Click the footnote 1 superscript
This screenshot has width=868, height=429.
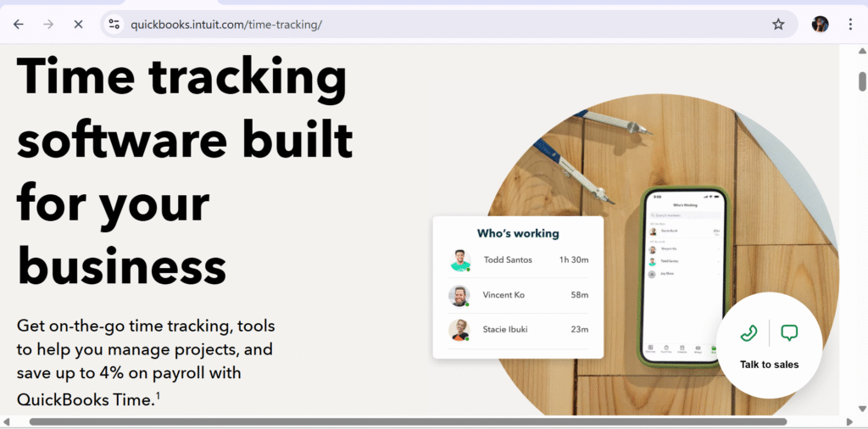click(x=158, y=395)
